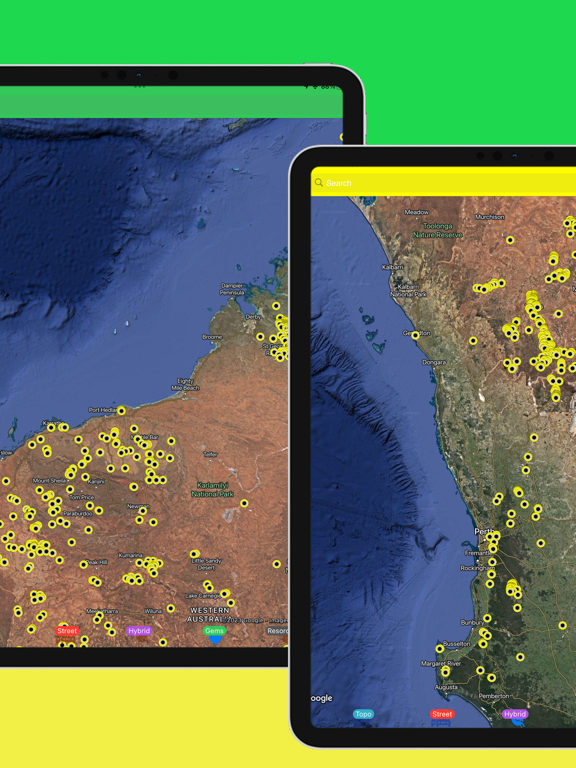
Task: Tap the marker right of Little Sandy Desert
Action: tap(277, 564)
